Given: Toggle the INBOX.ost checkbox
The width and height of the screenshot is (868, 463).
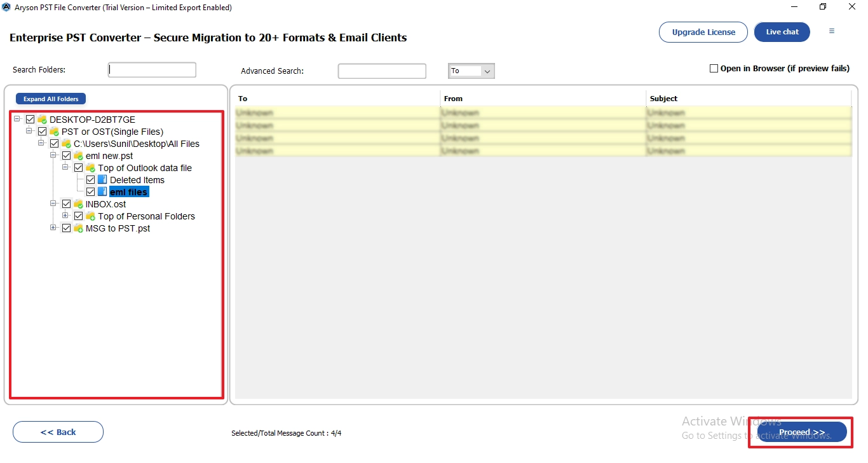Looking at the screenshot, I should [x=67, y=204].
